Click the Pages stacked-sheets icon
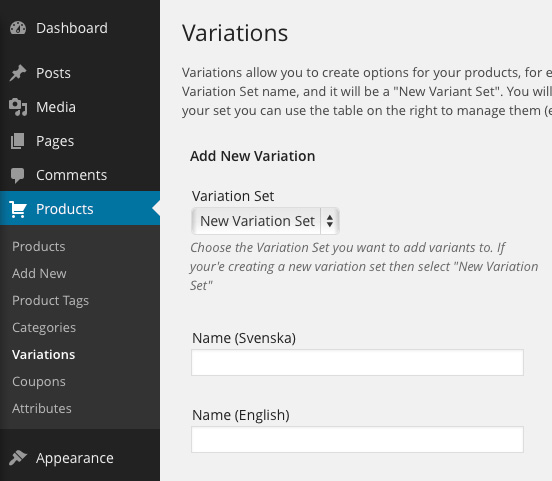The height and width of the screenshot is (481, 552). point(18,141)
